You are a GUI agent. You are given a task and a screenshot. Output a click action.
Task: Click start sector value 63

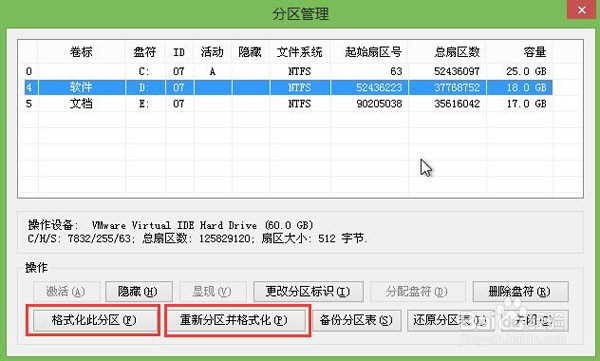coord(396,72)
